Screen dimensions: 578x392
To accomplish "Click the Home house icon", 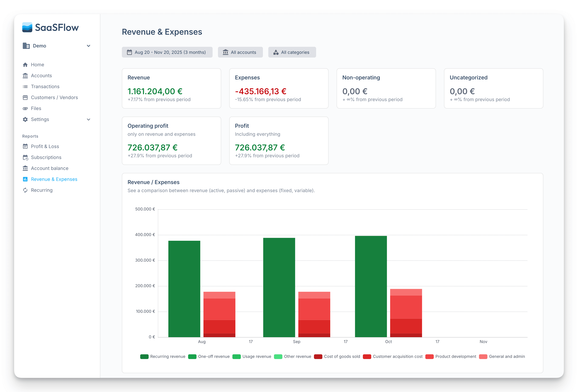I will [25, 65].
